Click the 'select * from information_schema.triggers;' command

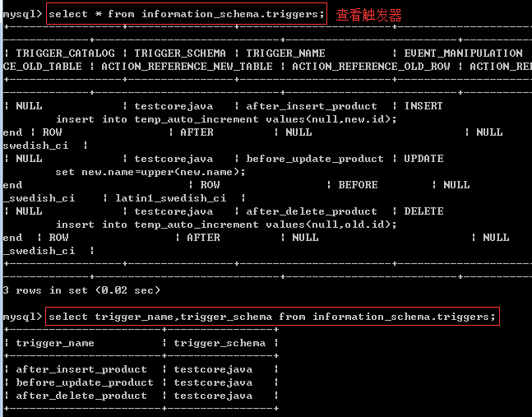187,14
